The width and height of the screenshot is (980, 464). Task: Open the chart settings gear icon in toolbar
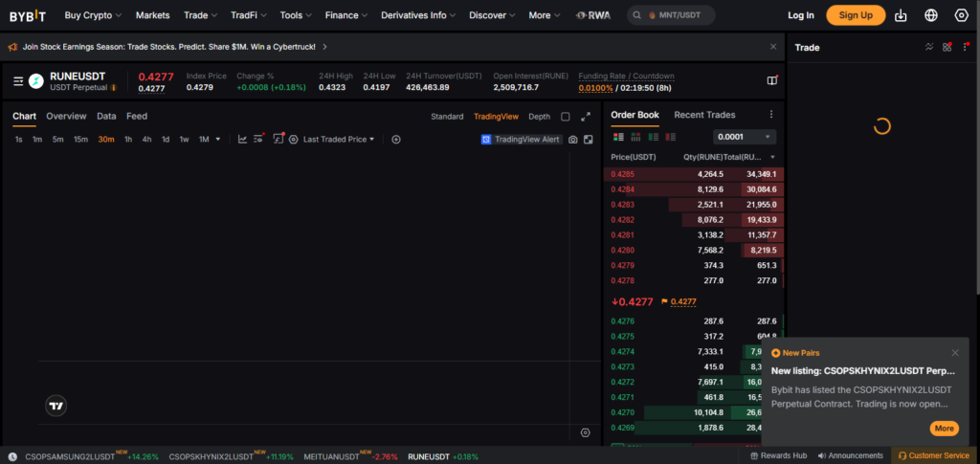click(x=293, y=140)
